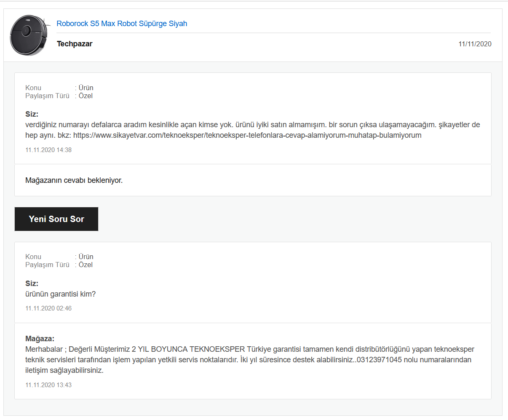Click the message line starting 'verdiğiniz numarayı defalarca'
508x420 pixels.
tap(253, 125)
